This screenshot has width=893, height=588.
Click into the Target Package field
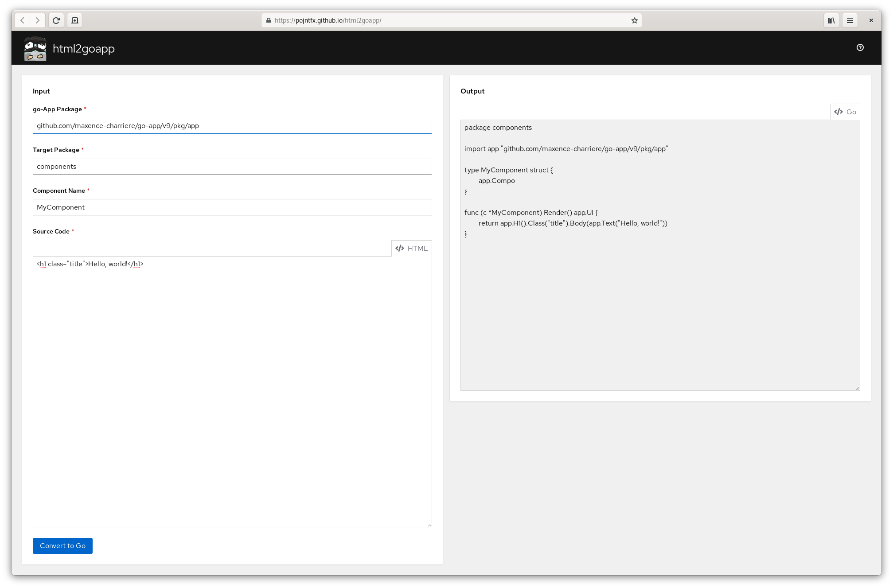click(232, 167)
